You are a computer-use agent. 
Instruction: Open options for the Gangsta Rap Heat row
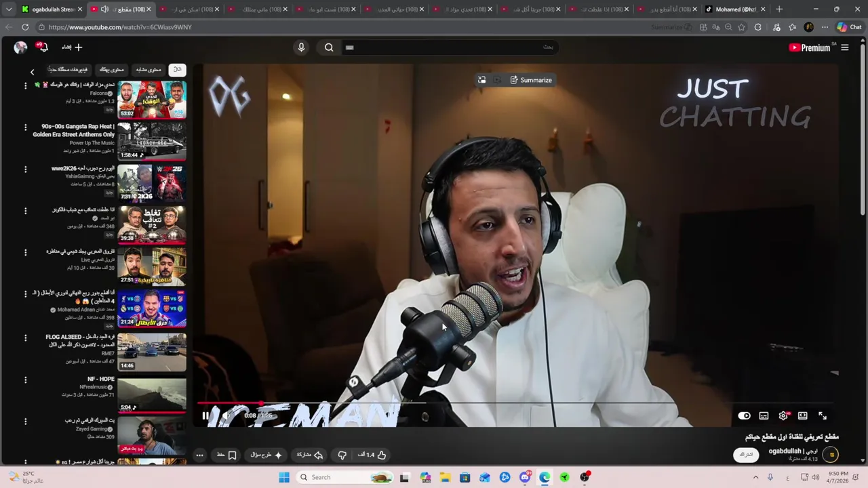click(26, 127)
